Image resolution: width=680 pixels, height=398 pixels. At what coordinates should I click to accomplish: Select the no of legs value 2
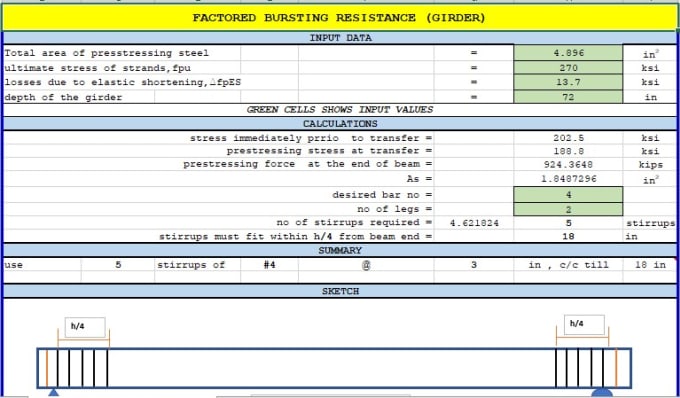pyautogui.click(x=568, y=209)
